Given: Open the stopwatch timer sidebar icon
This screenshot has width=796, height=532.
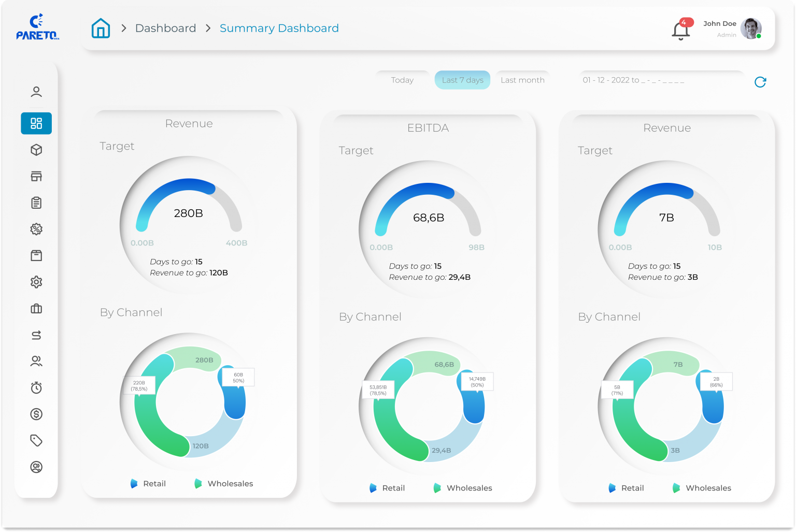Looking at the screenshot, I should point(36,387).
